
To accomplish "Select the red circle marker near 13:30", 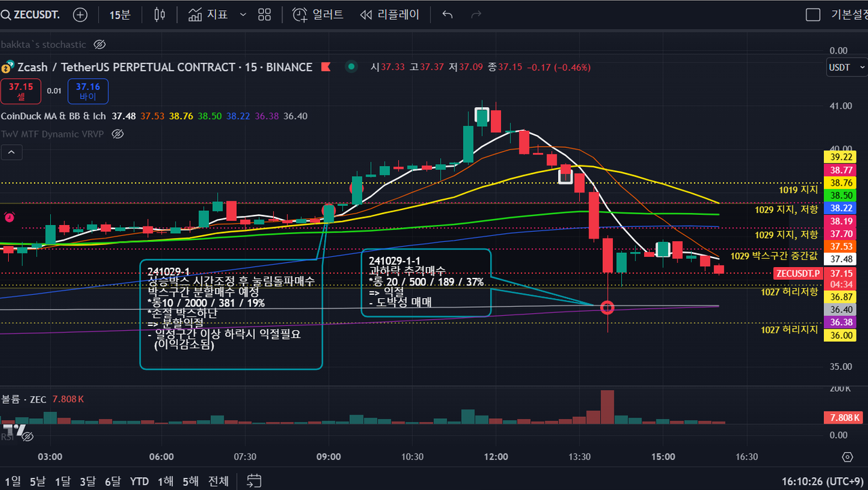I will (608, 308).
